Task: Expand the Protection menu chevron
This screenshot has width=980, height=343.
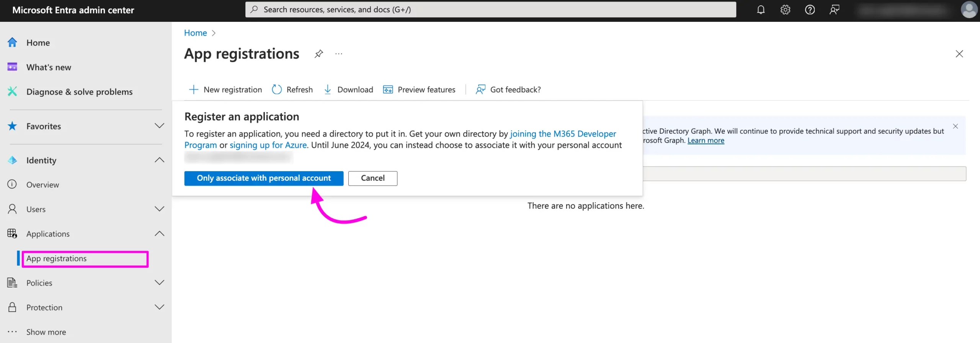Action: (x=159, y=307)
